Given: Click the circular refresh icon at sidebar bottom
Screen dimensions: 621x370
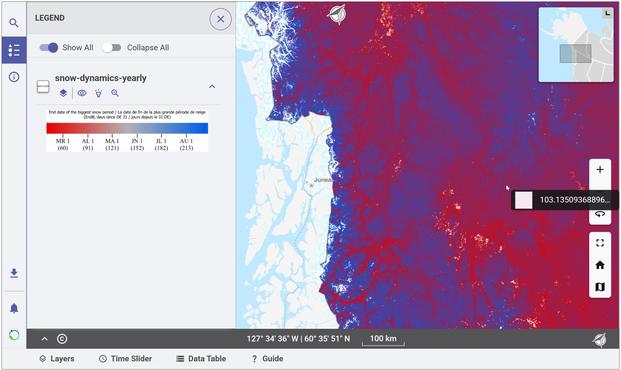Looking at the screenshot, I should click(14, 335).
